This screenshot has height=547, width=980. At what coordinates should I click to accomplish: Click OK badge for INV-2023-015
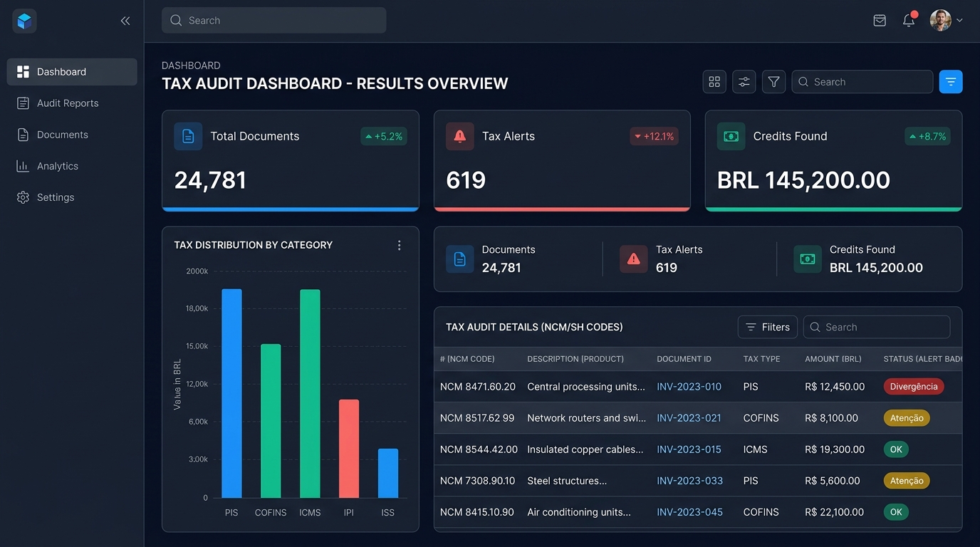896,449
